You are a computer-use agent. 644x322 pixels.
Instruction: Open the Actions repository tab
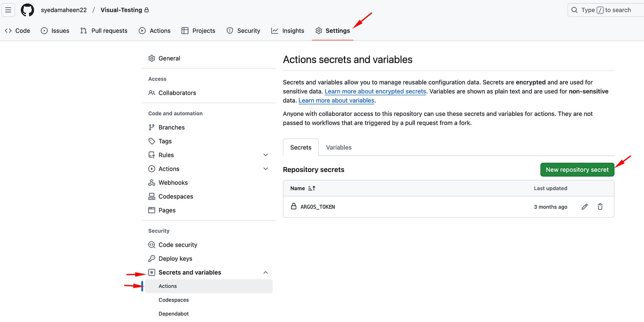pyautogui.click(x=155, y=31)
